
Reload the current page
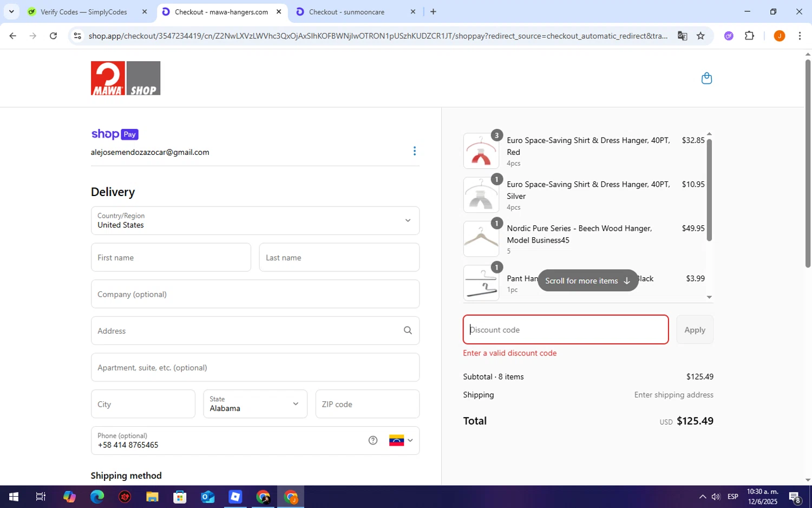coord(53,36)
